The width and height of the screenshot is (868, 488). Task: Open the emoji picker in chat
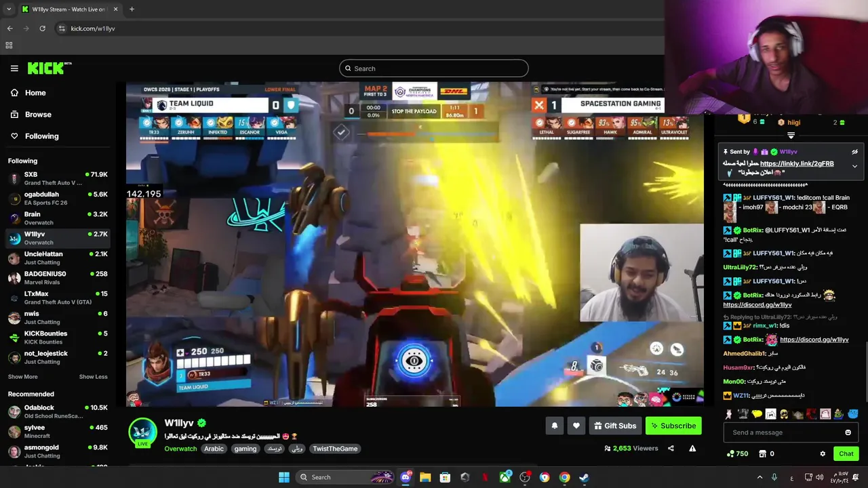pyautogui.click(x=848, y=432)
